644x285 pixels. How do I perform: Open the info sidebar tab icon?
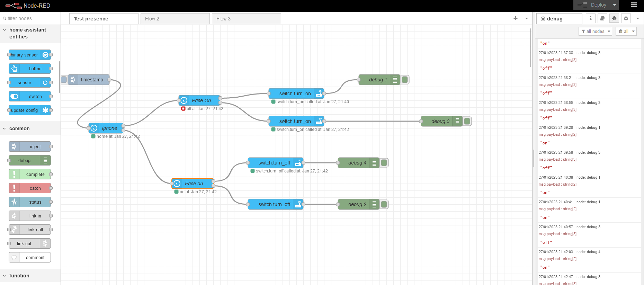pyautogui.click(x=590, y=18)
